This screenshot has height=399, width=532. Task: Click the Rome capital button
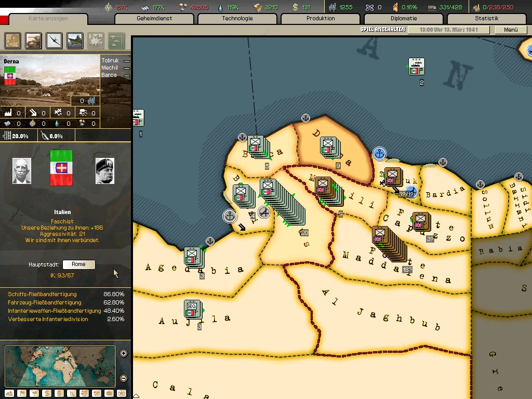coord(78,264)
